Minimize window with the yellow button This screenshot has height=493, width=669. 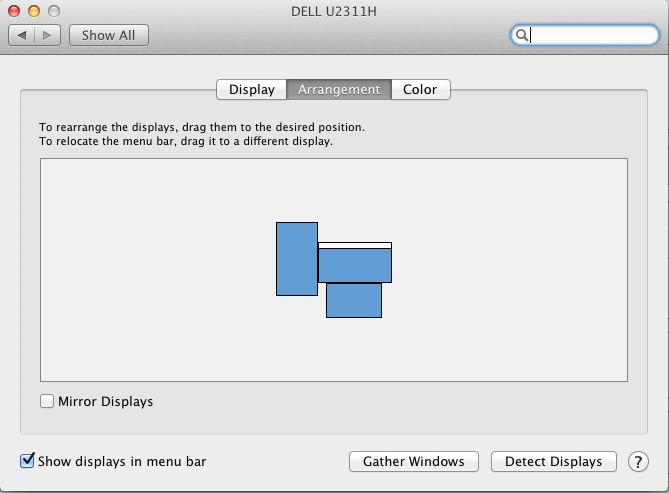34,11
